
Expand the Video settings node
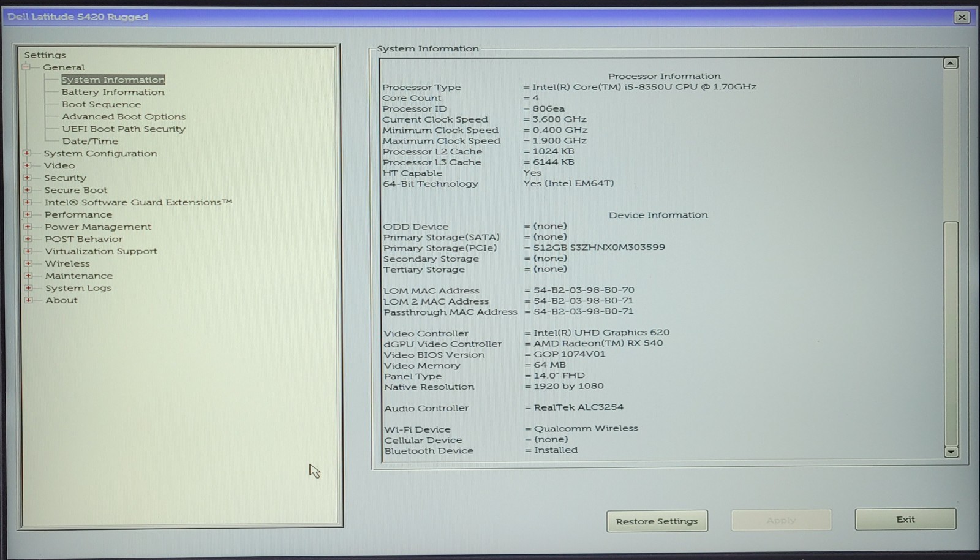click(x=27, y=165)
